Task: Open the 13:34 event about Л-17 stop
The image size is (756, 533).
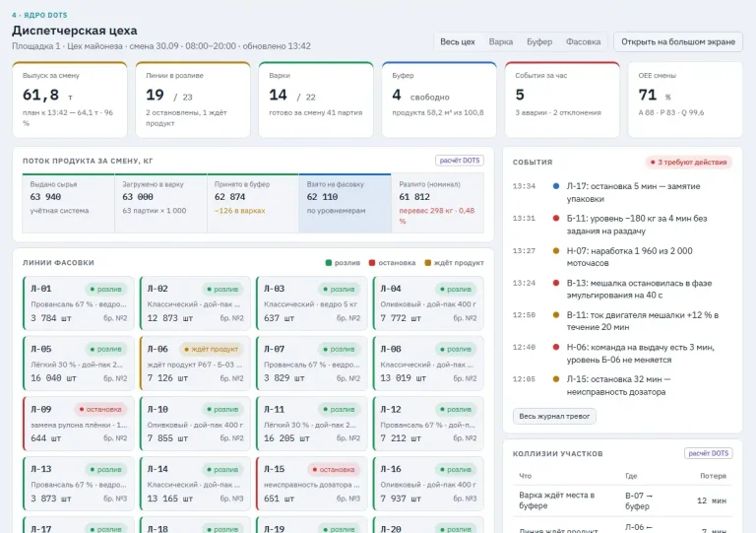Action: click(622, 192)
